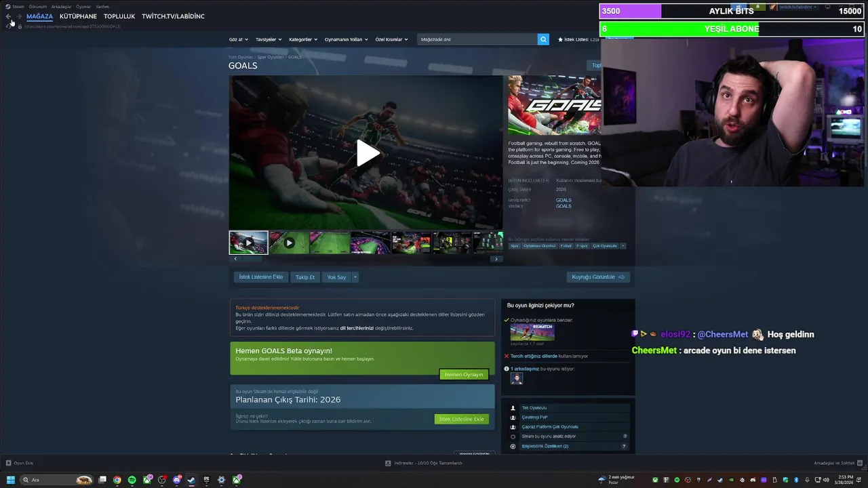868x488 pixels.
Task: Expand the Göz at dropdown
Action: (x=239, y=39)
